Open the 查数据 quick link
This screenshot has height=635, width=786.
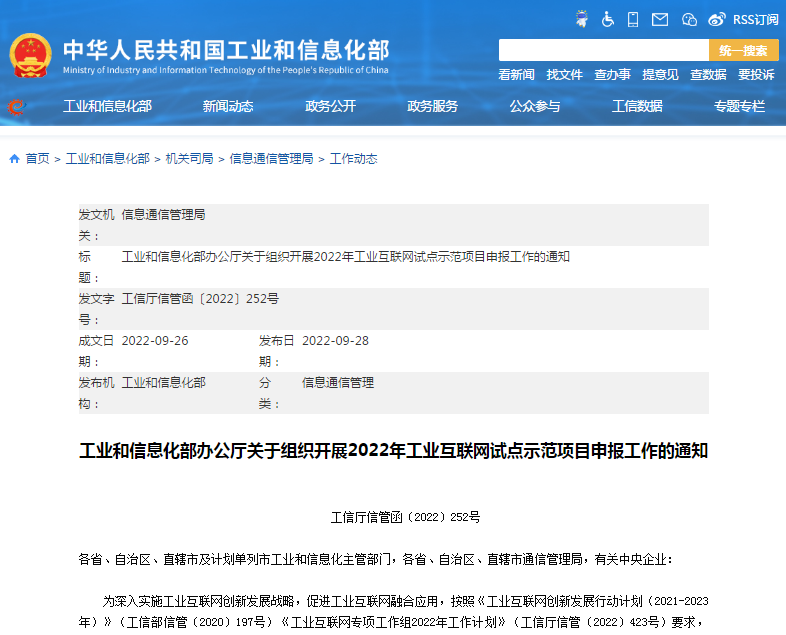[x=708, y=75]
